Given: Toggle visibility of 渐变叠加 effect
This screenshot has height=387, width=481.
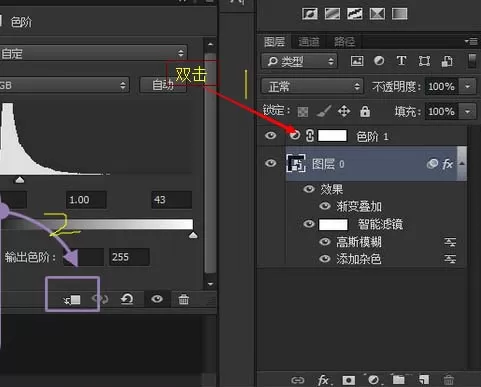Looking at the screenshot, I should (x=325, y=206).
